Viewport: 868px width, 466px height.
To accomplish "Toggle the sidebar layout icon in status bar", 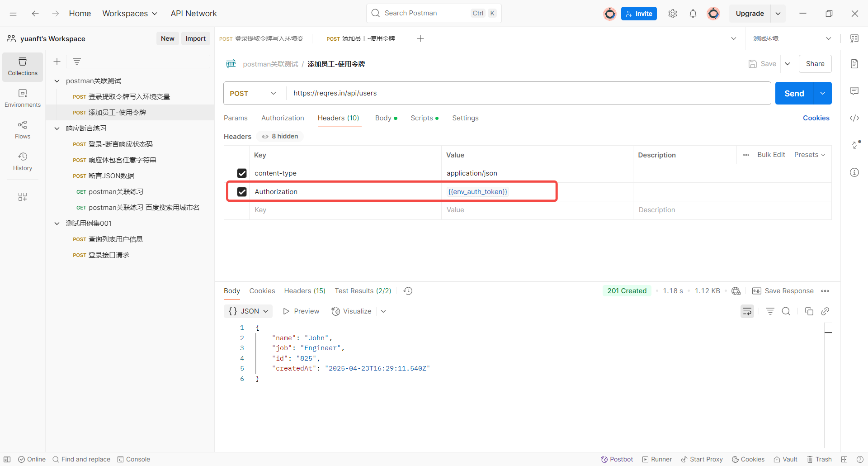I will point(7,459).
